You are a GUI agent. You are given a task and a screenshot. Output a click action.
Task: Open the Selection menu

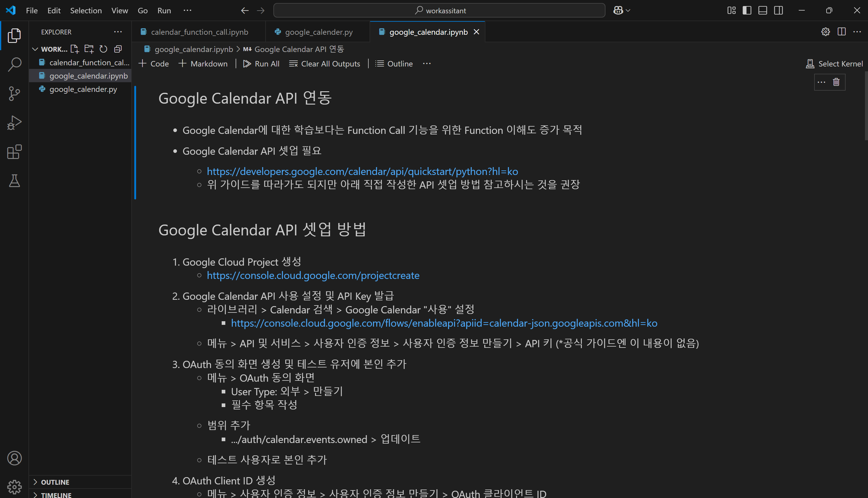(86, 11)
